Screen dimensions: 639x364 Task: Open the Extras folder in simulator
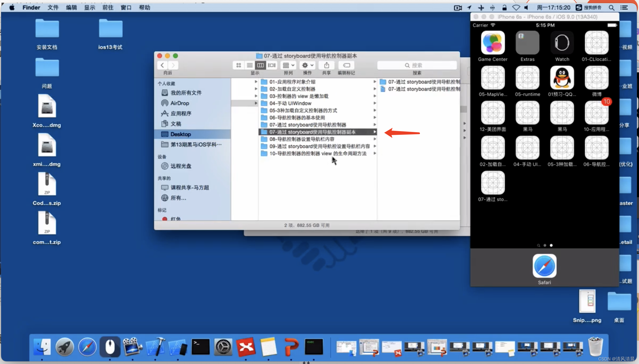(527, 42)
